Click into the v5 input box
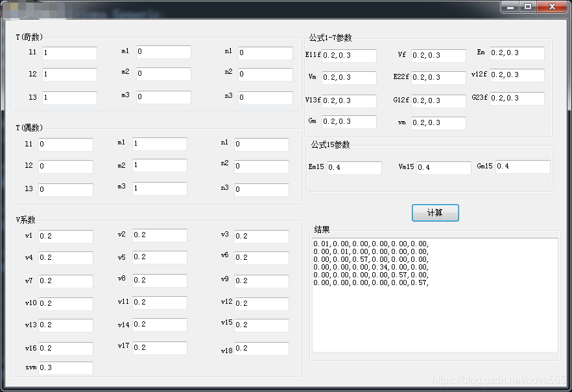The height and width of the screenshot is (392, 572). 160,257
